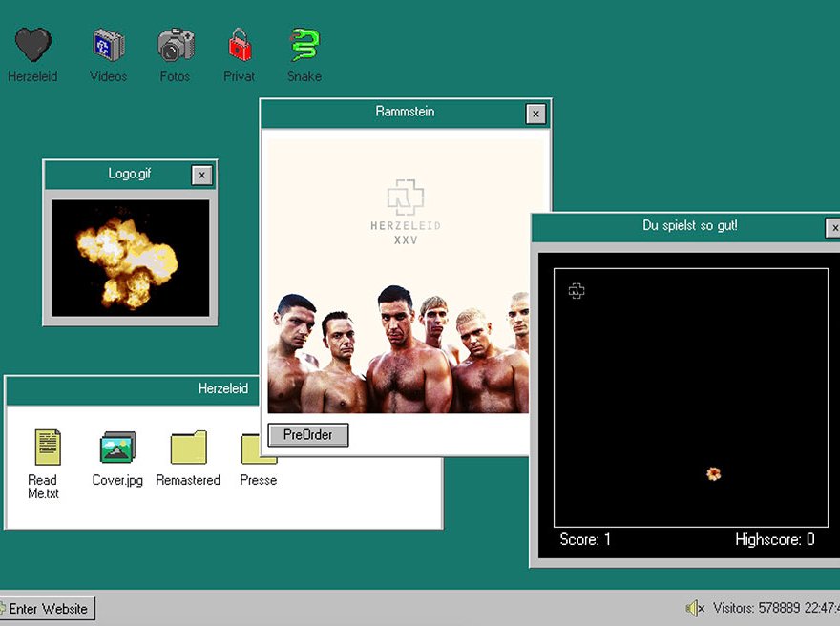
Task: Click the Rammstein window title bar
Action: click(405, 112)
